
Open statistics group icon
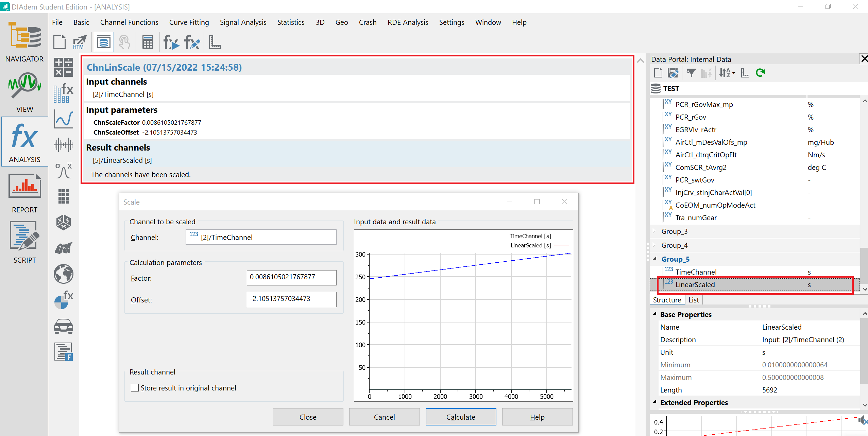point(64,171)
